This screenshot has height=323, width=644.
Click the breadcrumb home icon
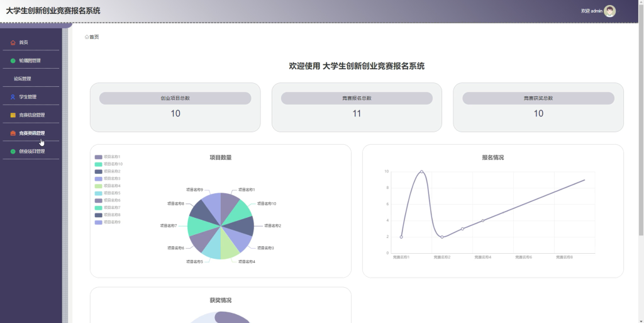coord(87,37)
